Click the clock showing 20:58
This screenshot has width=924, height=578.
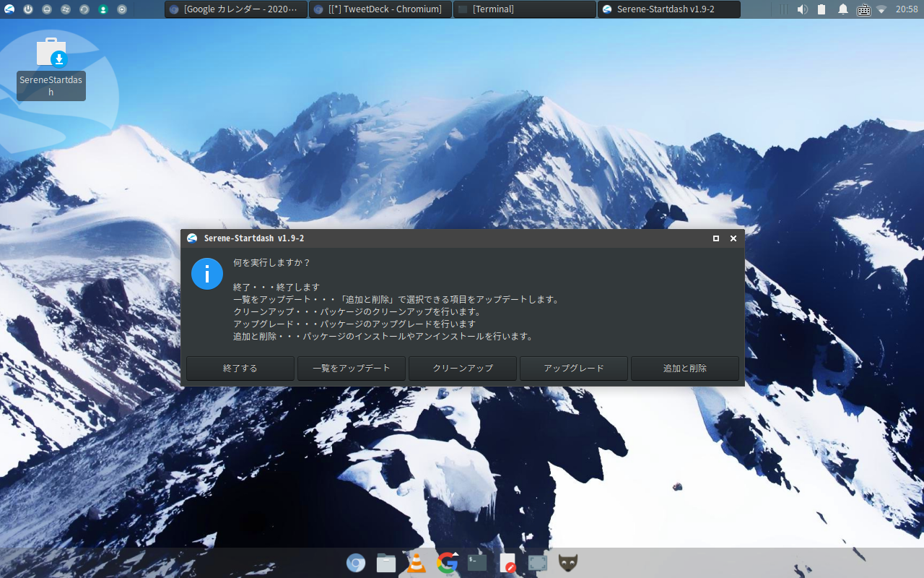(x=907, y=9)
